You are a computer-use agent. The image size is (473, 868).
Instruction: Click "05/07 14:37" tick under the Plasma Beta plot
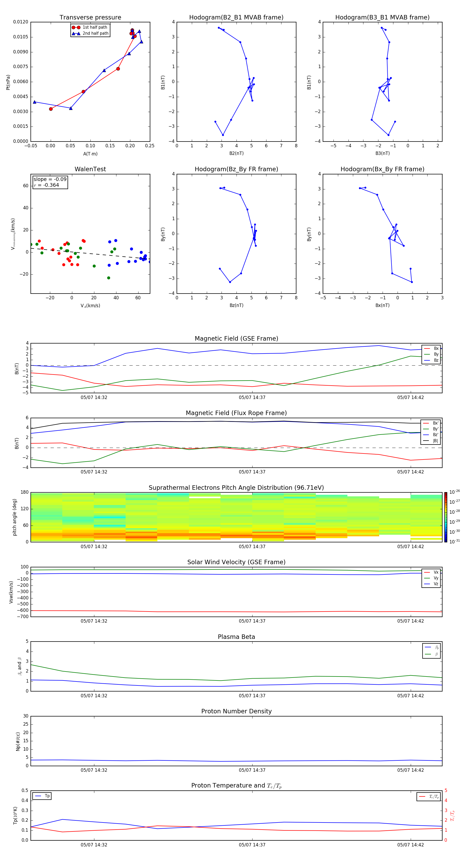point(252,696)
